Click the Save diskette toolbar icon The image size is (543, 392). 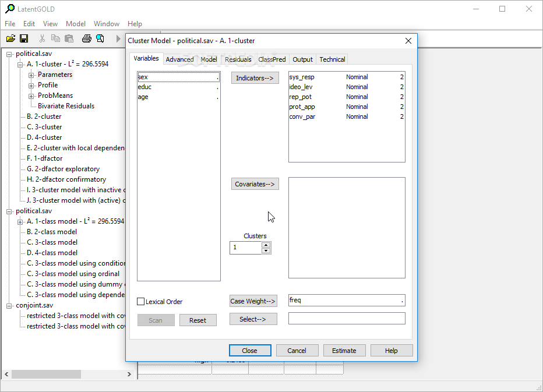pyautogui.click(x=24, y=38)
